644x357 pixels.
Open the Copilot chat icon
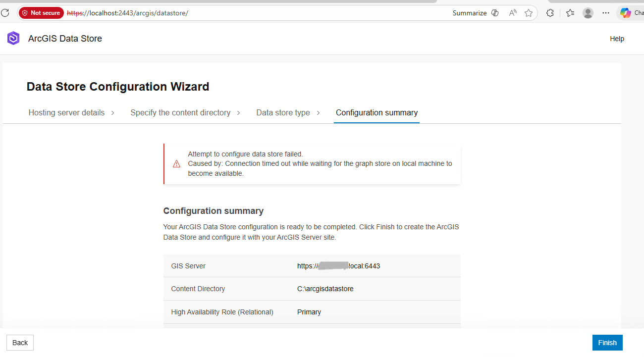click(x=626, y=13)
